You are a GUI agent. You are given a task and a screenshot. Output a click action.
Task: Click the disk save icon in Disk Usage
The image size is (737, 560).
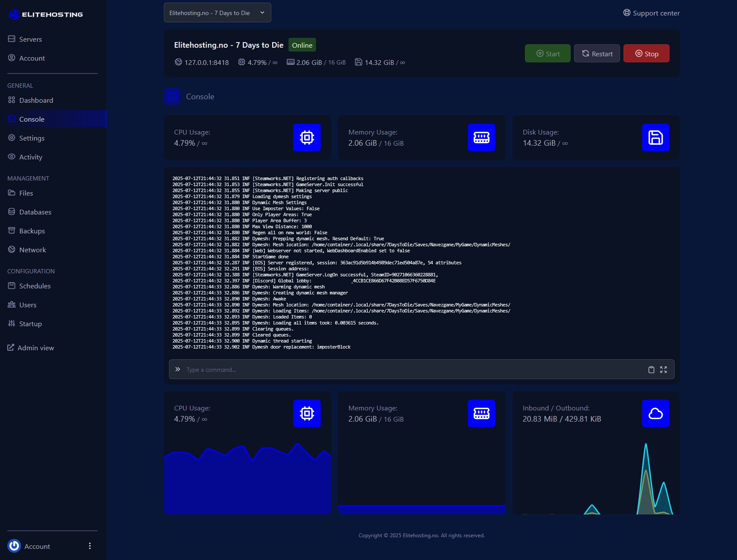click(655, 138)
